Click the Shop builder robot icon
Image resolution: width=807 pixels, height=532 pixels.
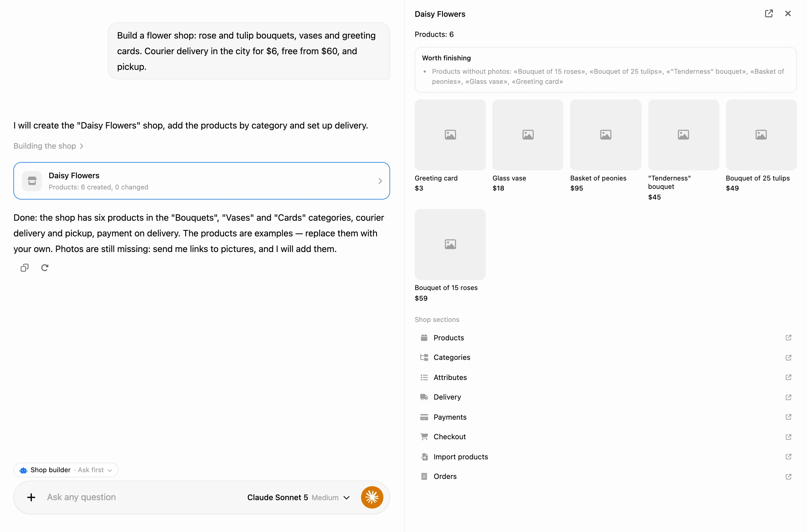coord(23,470)
